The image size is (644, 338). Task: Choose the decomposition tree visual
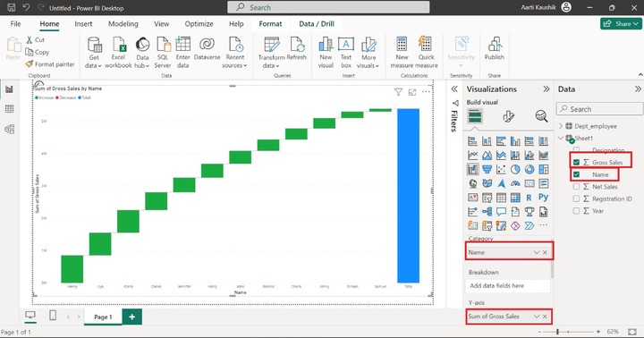point(487,212)
